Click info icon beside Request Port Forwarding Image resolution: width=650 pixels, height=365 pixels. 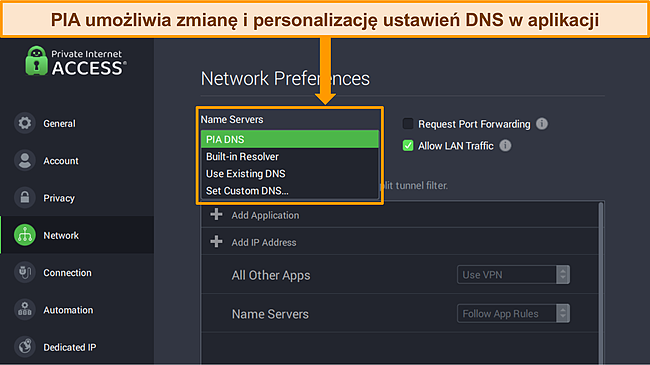542,124
